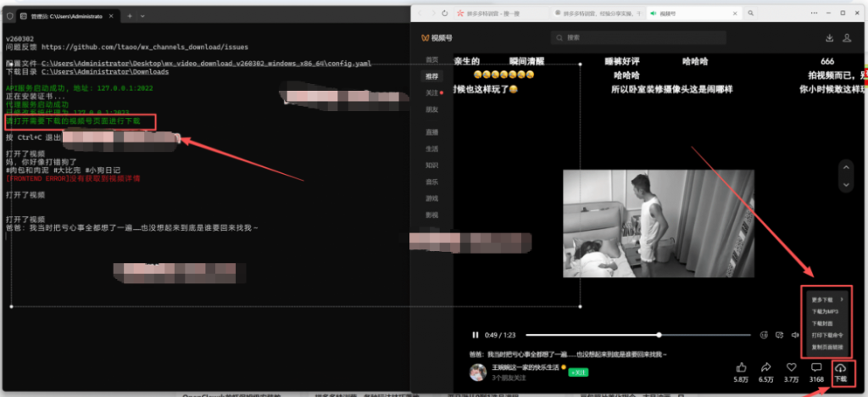
Task: Mute the video with speaker icon
Action: pyautogui.click(x=795, y=335)
